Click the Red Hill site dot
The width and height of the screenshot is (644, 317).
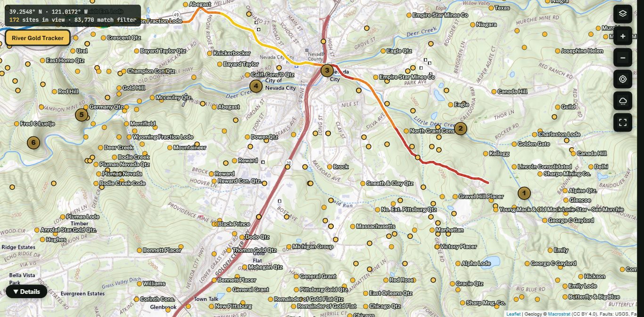[x=54, y=92]
